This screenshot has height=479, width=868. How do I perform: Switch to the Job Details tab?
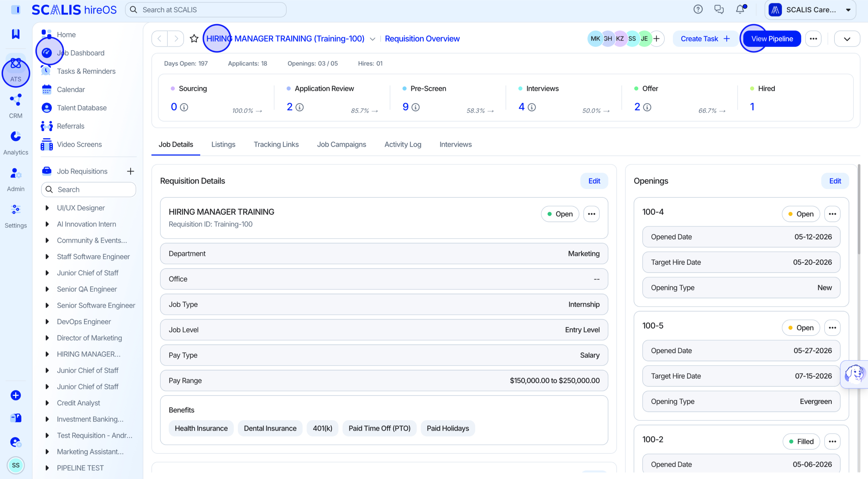point(176,145)
